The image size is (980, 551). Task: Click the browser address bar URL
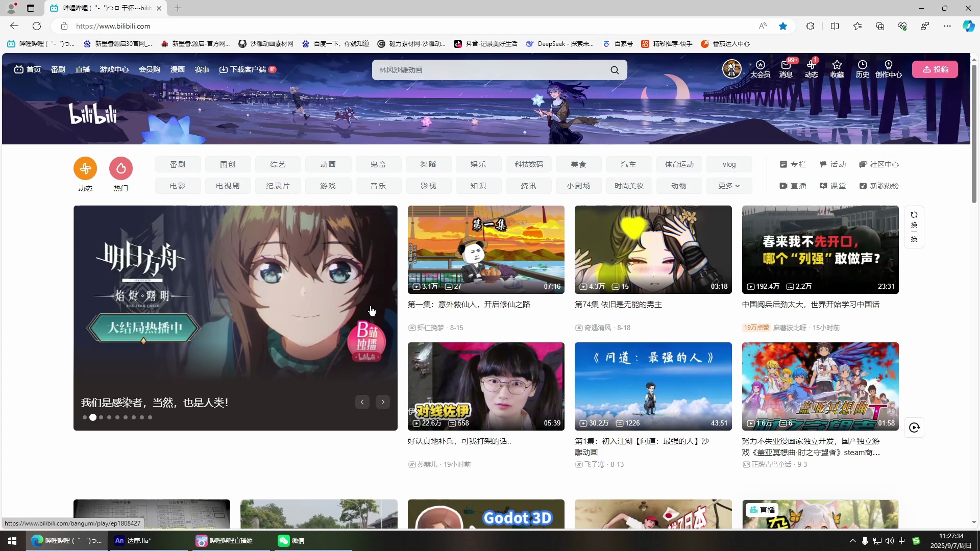[113, 26]
